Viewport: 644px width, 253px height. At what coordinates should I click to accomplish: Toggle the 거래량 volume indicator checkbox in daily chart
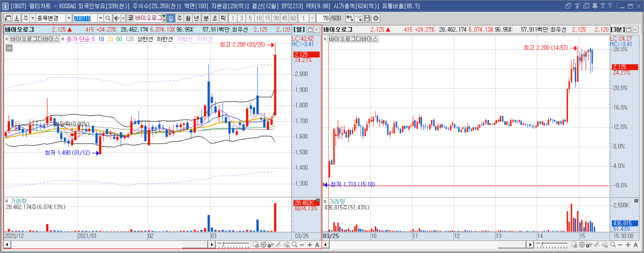(6, 201)
